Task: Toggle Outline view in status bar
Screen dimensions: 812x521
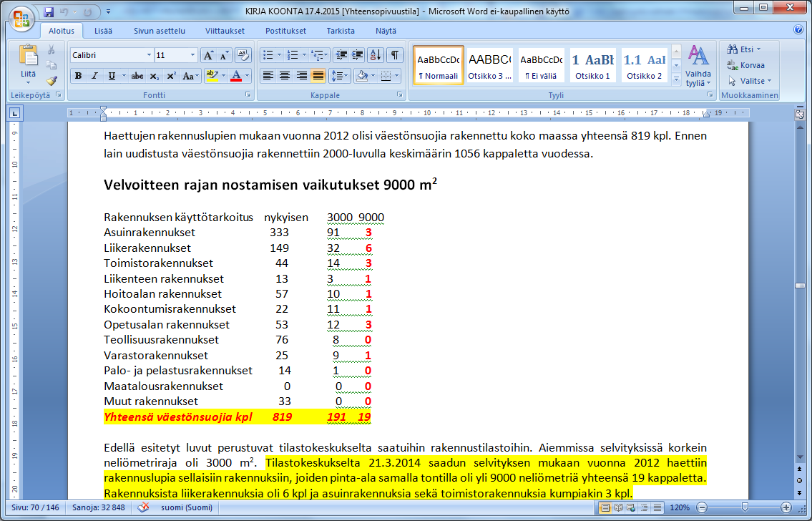Action: pos(644,507)
